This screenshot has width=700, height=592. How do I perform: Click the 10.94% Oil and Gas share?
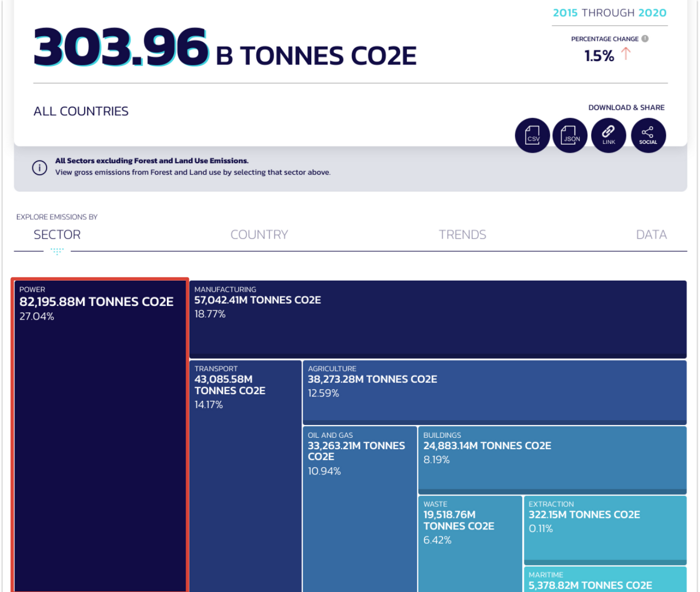click(324, 471)
